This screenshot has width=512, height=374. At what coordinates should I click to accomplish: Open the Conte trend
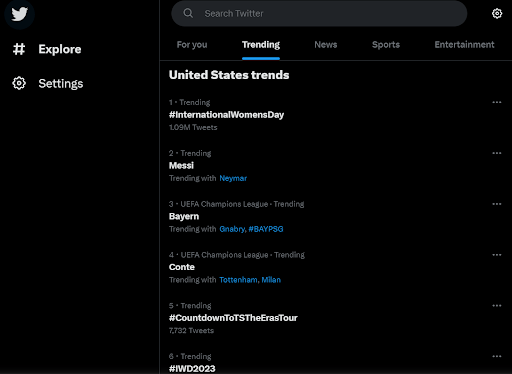tap(182, 267)
